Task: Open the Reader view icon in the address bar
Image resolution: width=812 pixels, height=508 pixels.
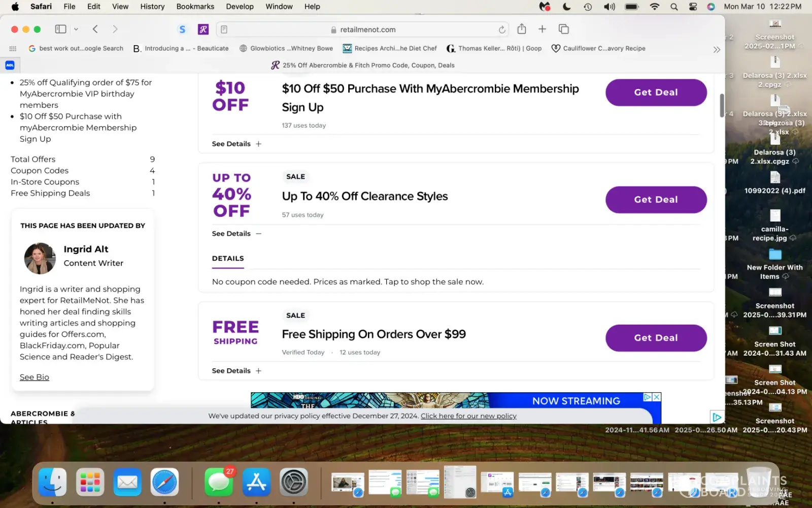Action: 224,29
